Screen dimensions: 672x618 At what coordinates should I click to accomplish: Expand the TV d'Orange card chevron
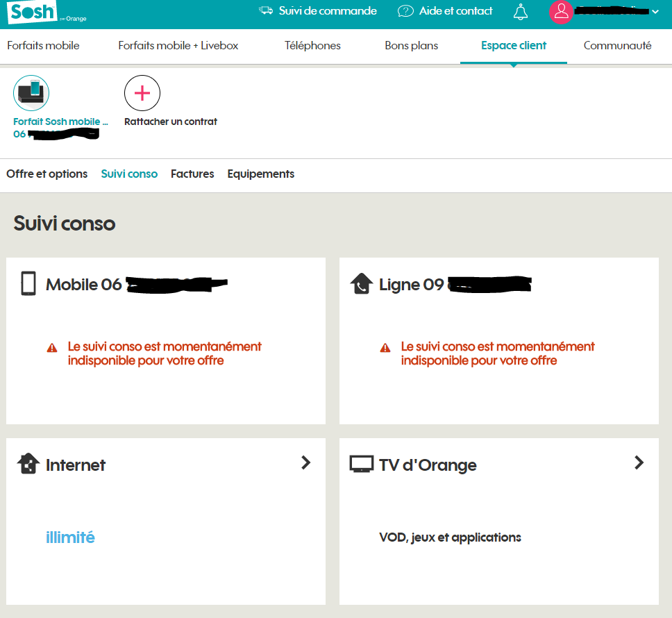[639, 462]
